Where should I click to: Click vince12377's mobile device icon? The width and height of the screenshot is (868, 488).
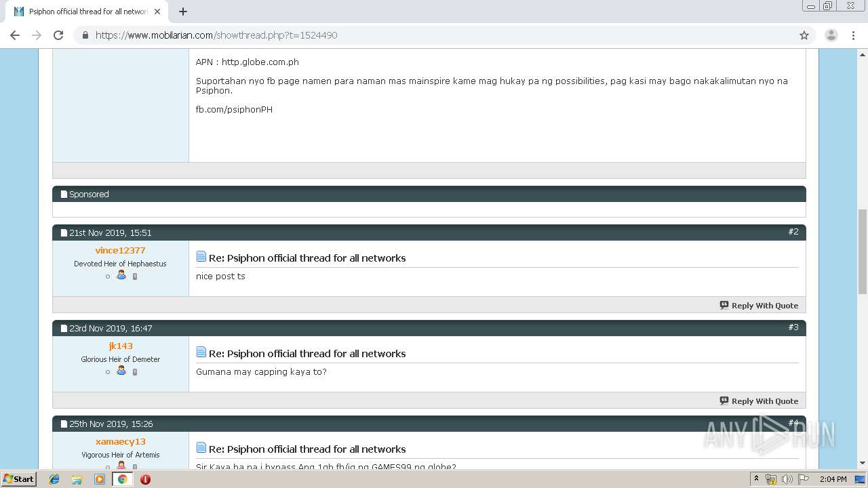pyautogui.click(x=135, y=277)
